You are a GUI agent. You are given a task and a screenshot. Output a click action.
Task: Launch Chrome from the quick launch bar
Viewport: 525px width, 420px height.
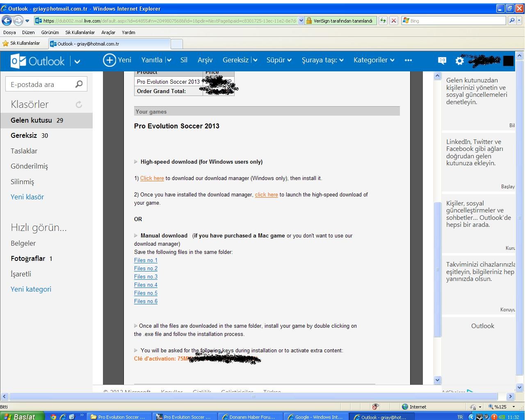tap(53, 417)
